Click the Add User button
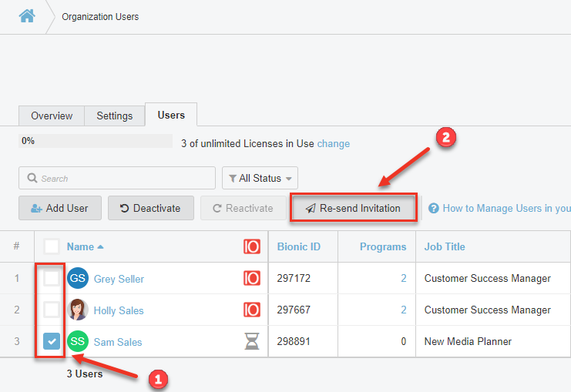Screen dimensions: 571x392 pos(59,208)
